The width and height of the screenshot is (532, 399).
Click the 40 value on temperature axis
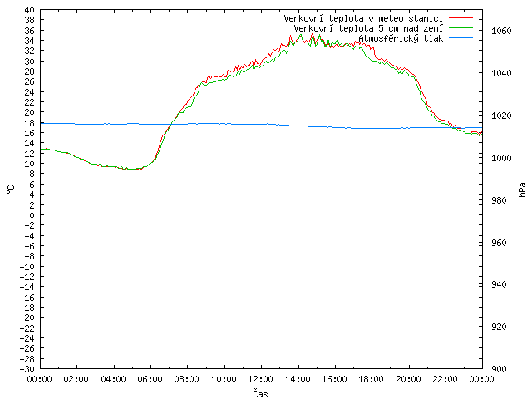tap(30, 10)
